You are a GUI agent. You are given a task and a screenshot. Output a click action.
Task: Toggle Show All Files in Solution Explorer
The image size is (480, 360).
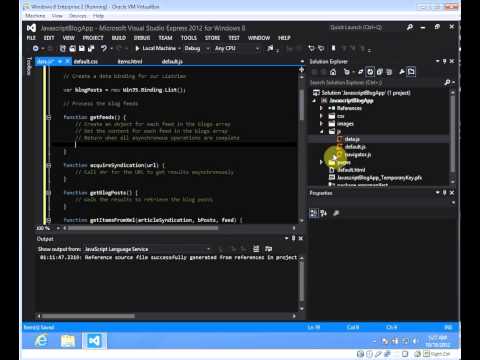point(389,72)
